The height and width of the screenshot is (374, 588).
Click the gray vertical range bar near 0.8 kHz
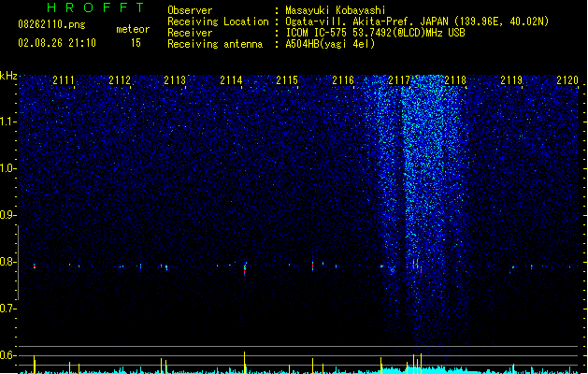[x=18, y=263]
